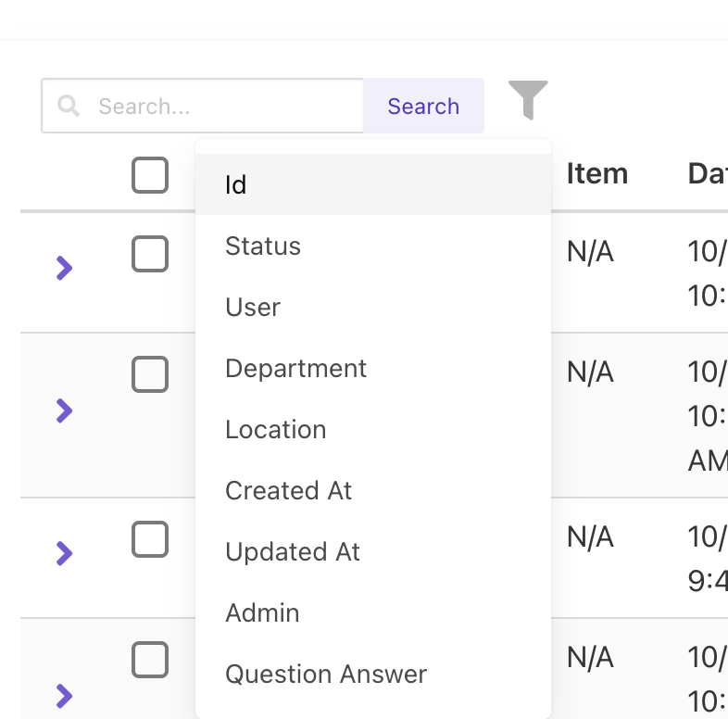This screenshot has height=719, width=728.
Task: Expand the second row with chevron
Action: tap(64, 410)
